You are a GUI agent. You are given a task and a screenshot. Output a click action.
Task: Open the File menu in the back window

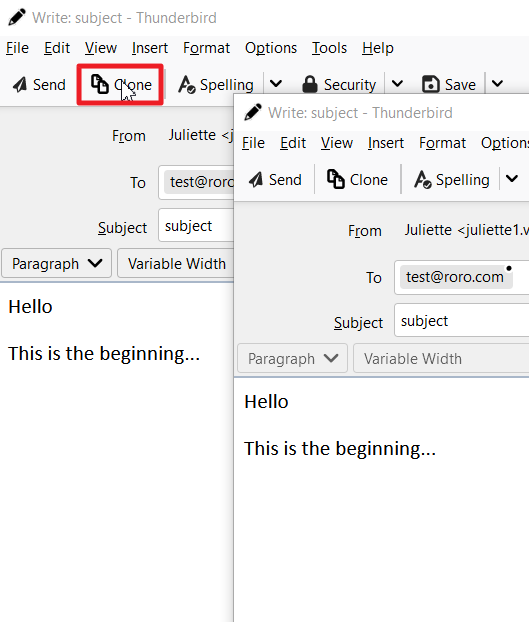point(17,48)
